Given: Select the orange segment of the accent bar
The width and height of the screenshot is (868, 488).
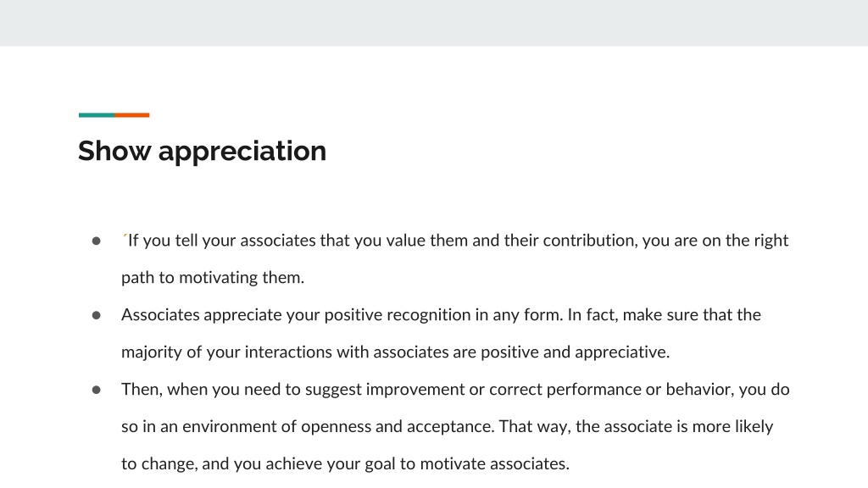Looking at the screenshot, I should coord(132,115).
